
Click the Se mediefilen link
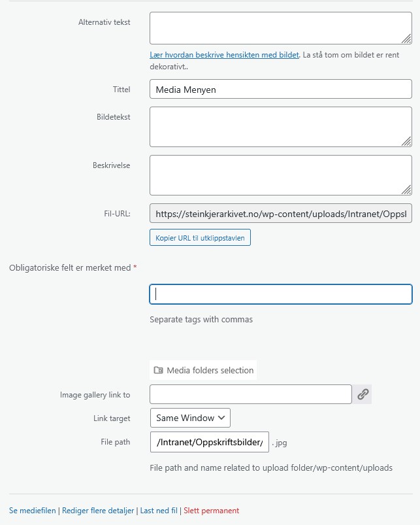[x=33, y=511]
